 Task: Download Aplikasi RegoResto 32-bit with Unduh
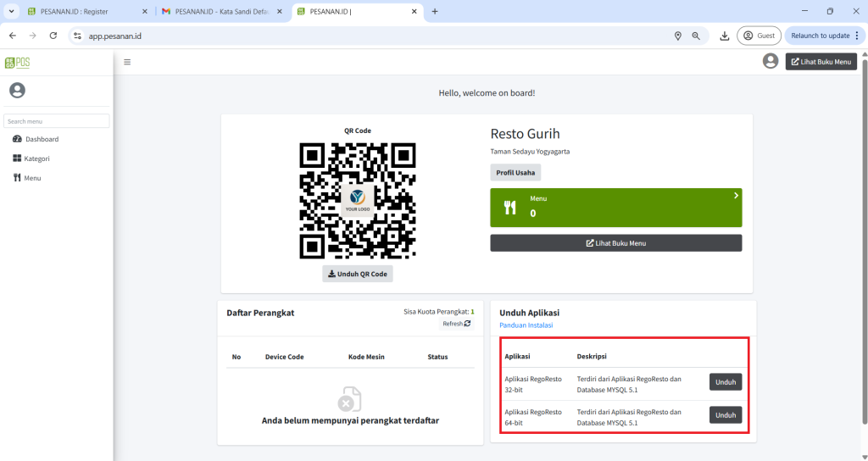coord(725,382)
